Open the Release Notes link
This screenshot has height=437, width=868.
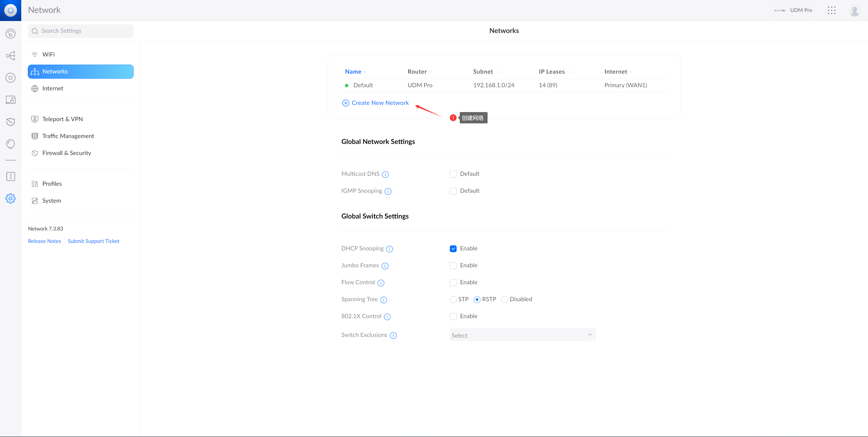pos(45,241)
